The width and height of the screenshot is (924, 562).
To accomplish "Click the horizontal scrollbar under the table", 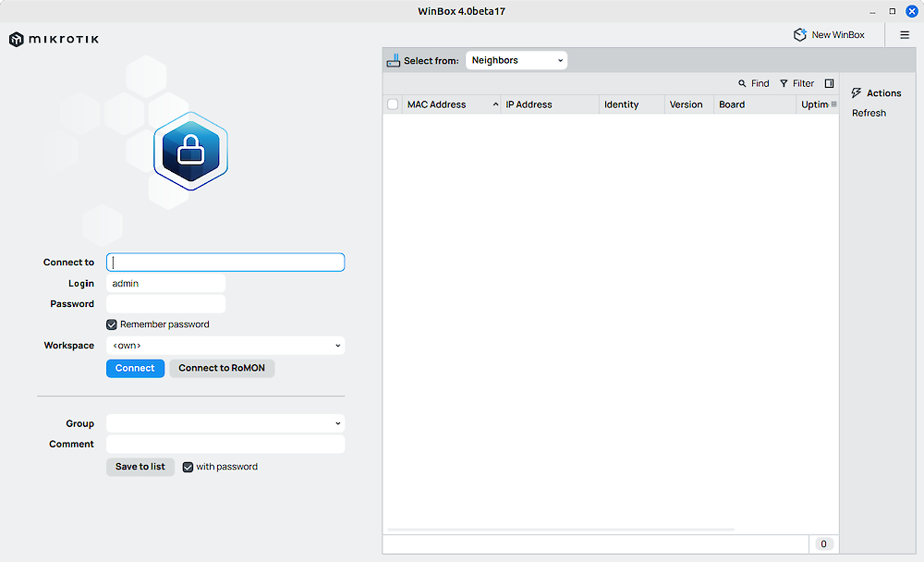I will click(561, 530).
